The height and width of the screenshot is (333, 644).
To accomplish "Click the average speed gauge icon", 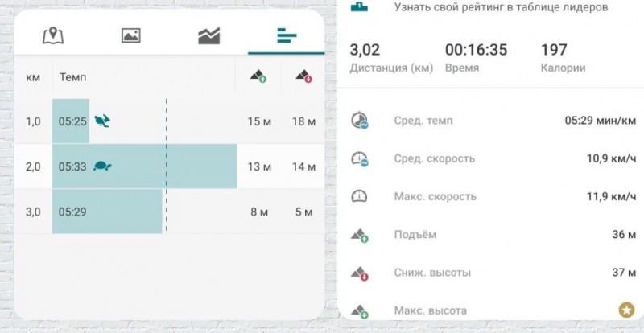I will pyautogui.click(x=359, y=159).
